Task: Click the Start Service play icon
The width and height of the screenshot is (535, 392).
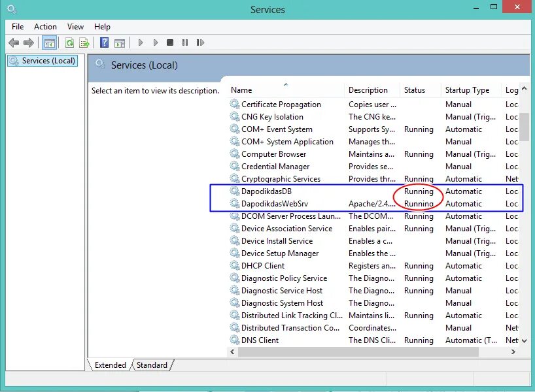Action: point(140,42)
